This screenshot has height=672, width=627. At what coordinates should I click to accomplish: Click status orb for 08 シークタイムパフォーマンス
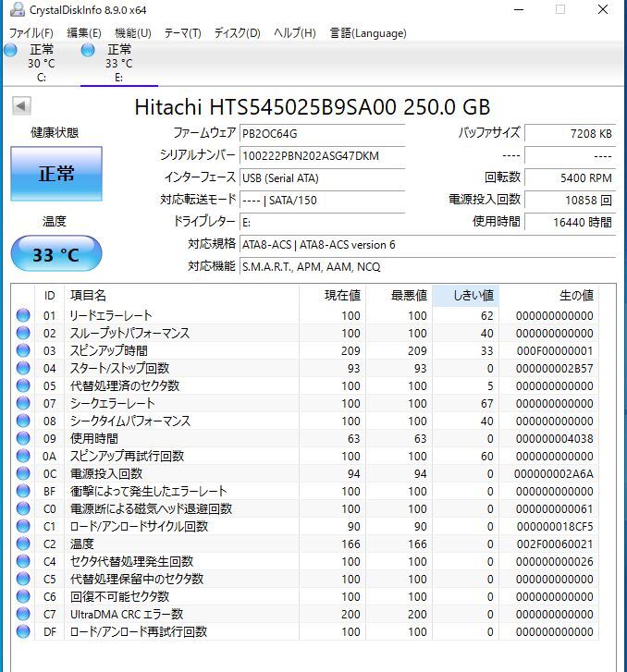[x=23, y=421]
